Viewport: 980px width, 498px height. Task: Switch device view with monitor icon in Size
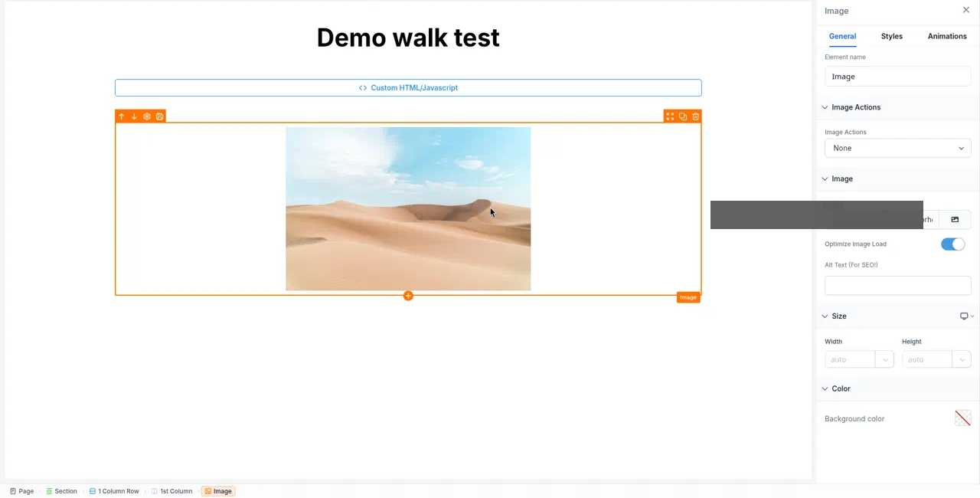click(x=966, y=316)
